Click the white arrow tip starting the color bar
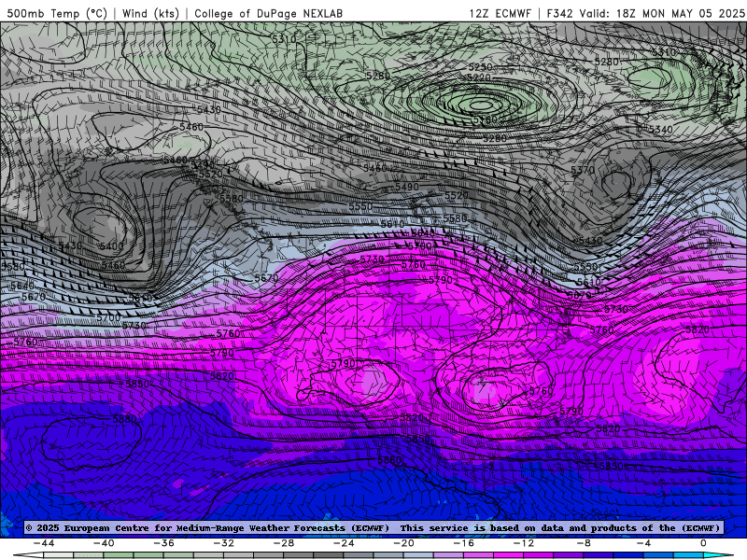The width and height of the screenshot is (747, 560). pyautogui.click(x=28, y=555)
